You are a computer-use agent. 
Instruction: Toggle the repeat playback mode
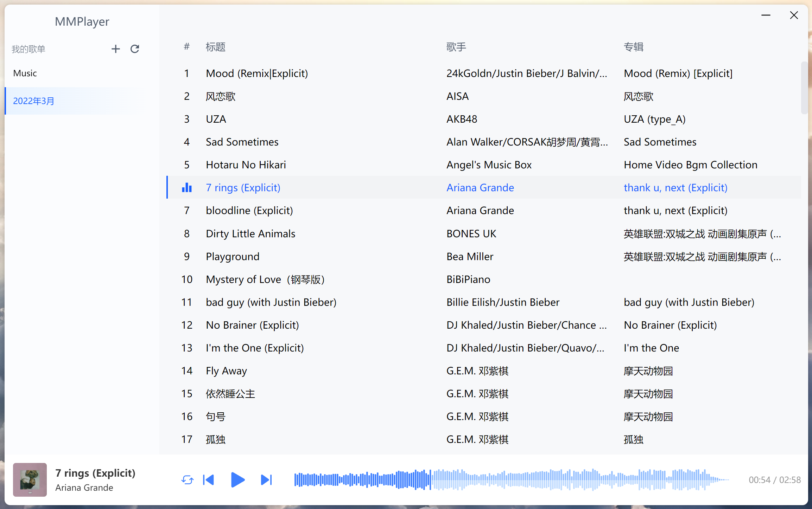(x=188, y=479)
